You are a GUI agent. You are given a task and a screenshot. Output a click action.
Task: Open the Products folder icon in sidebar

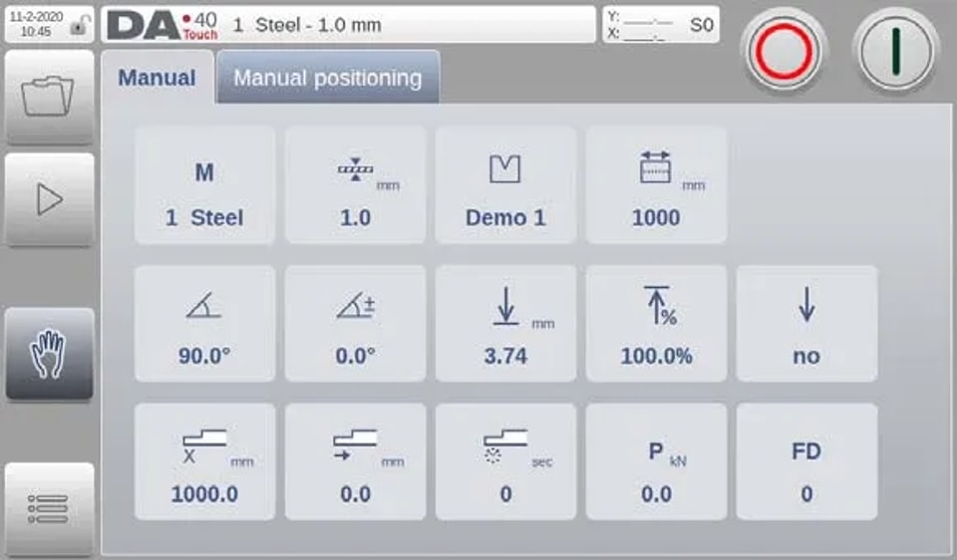coord(49,97)
